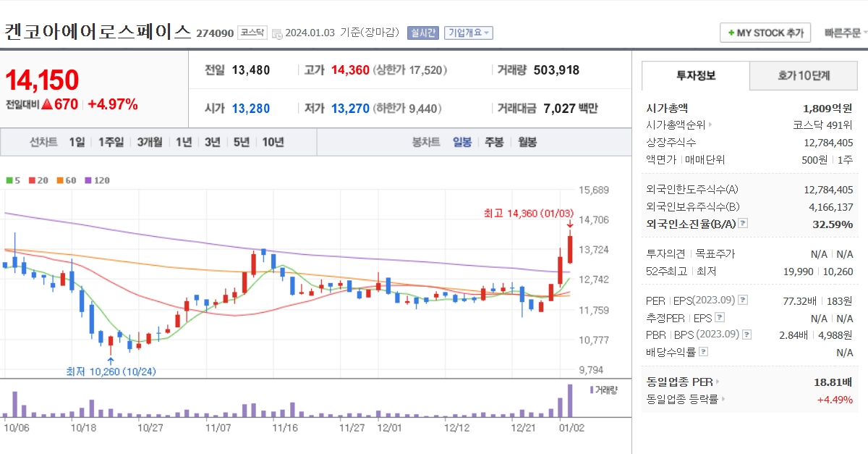Click the current price 14,150
This screenshot has width=868, height=454.
[43, 80]
